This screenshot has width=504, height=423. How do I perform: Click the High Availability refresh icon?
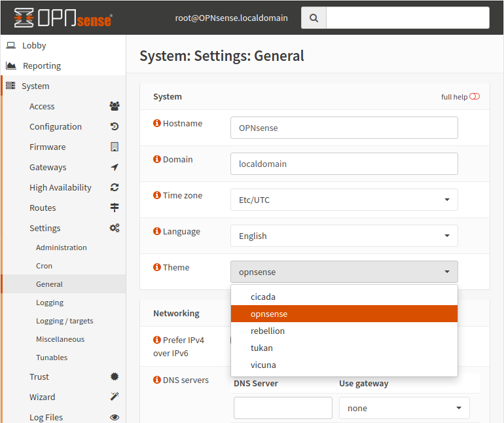[x=115, y=187]
